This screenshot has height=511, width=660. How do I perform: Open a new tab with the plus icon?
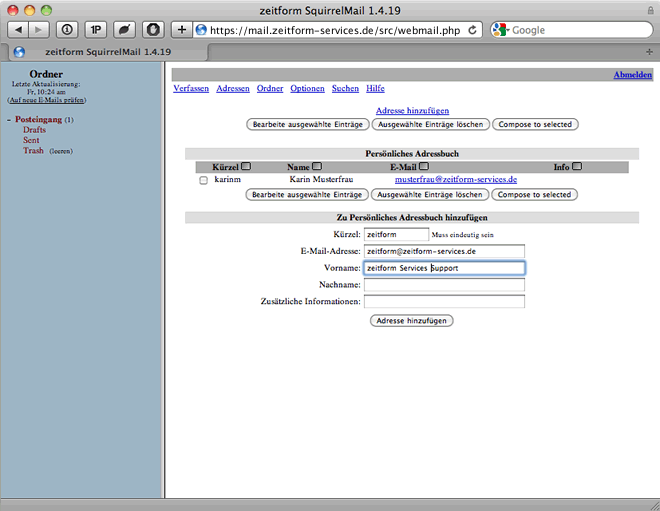(x=649, y=52)
